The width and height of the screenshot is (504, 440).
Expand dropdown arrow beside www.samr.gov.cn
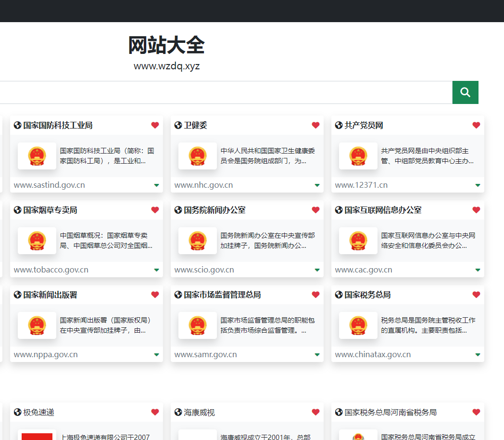[x=317, y=355]
